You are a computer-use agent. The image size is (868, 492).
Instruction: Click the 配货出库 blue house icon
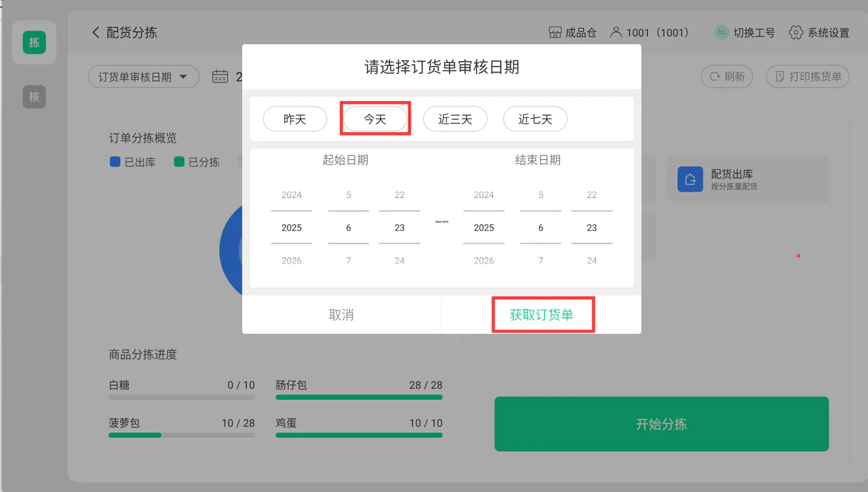point(690,179)
